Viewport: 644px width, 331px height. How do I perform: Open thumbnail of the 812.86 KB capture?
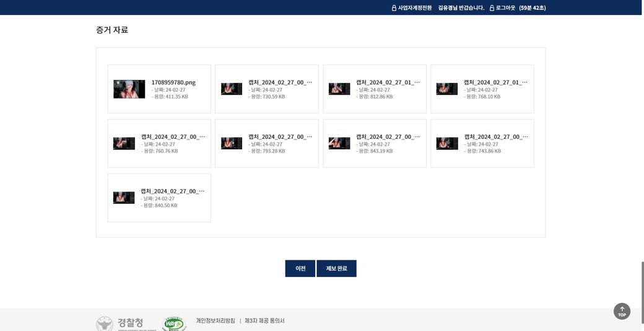[339, 89]
